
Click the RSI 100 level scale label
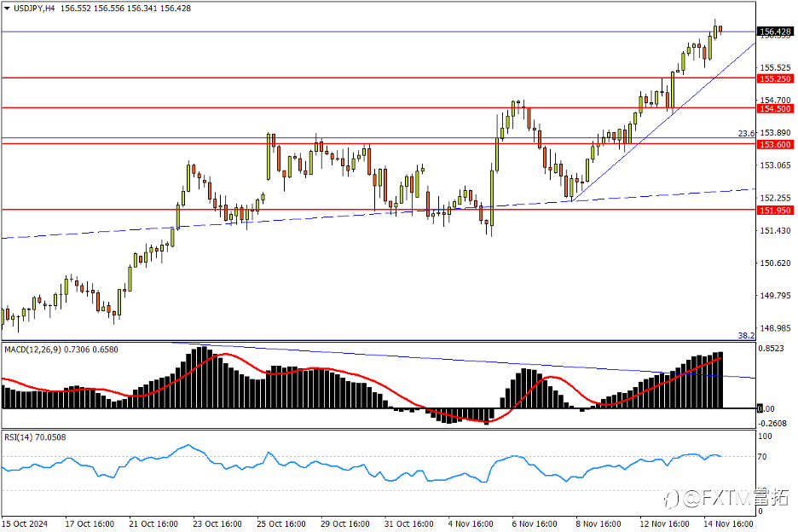[x=765, y=437]
